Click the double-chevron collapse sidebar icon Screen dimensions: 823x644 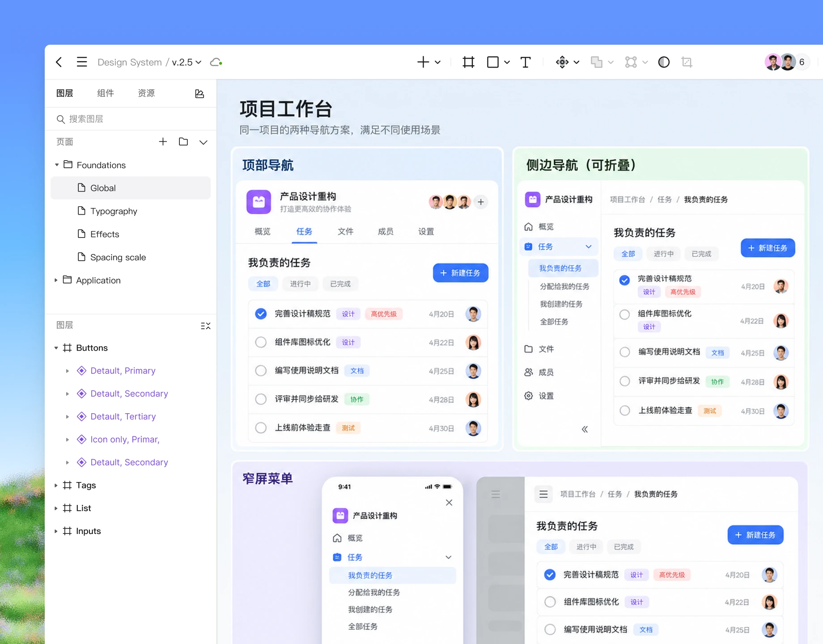pos(585,429)
